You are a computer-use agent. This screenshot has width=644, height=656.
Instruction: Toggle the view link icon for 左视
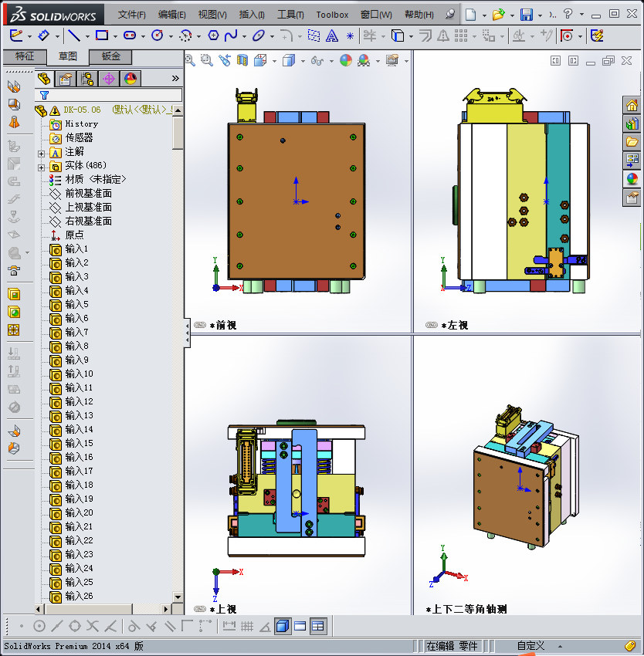pos(432,325)
